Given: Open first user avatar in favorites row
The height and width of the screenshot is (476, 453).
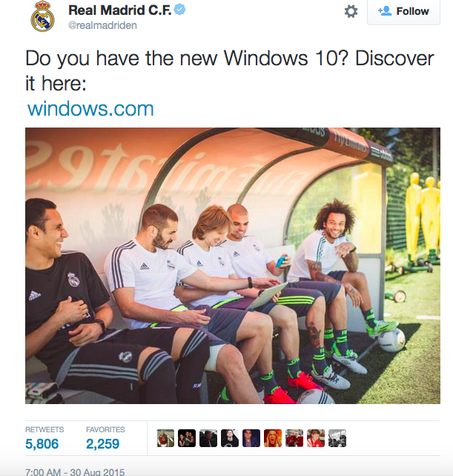Looking at the screenshot, I should click(165, 438).
